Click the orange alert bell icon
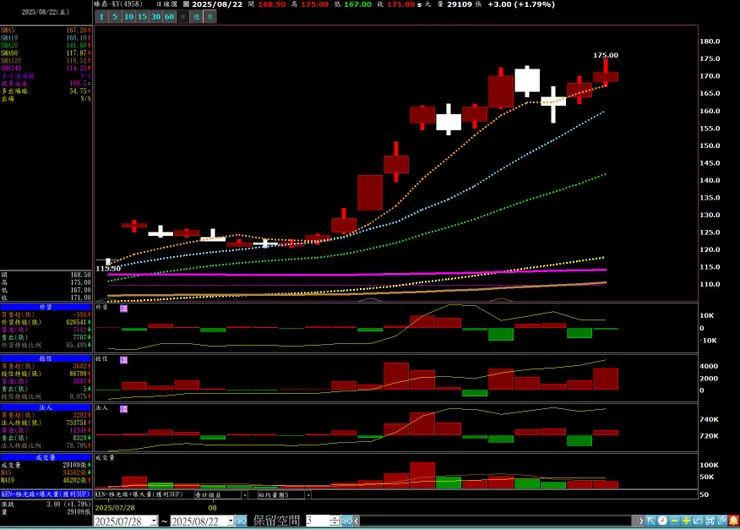The height and width of the screenshot is (530, 740). pos(733,521)
